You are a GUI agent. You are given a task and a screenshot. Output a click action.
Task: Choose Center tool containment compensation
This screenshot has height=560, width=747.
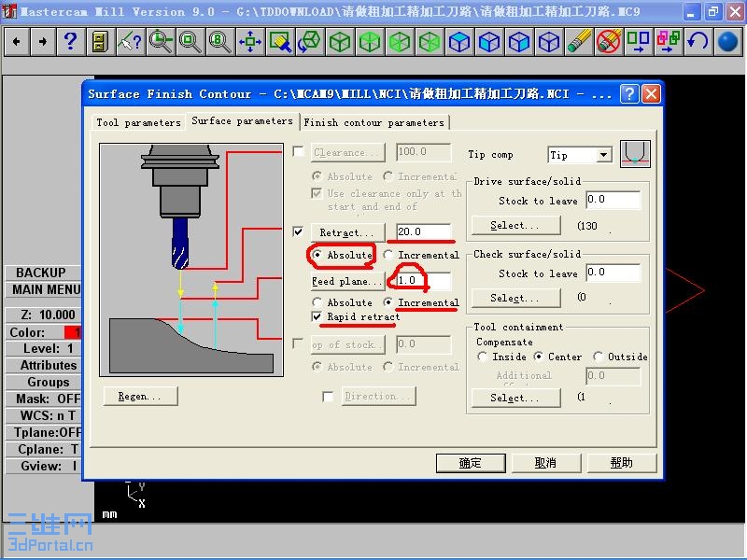coord(539,357)
